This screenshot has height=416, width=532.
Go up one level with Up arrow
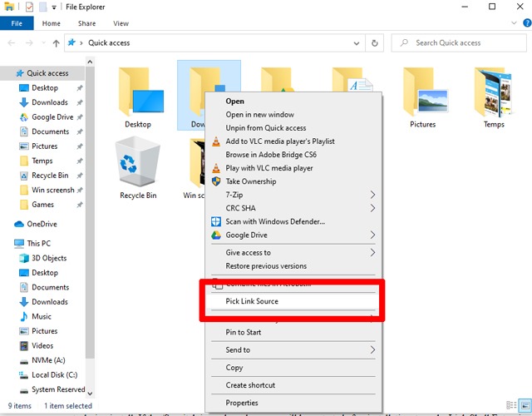[x=57, y=43]
